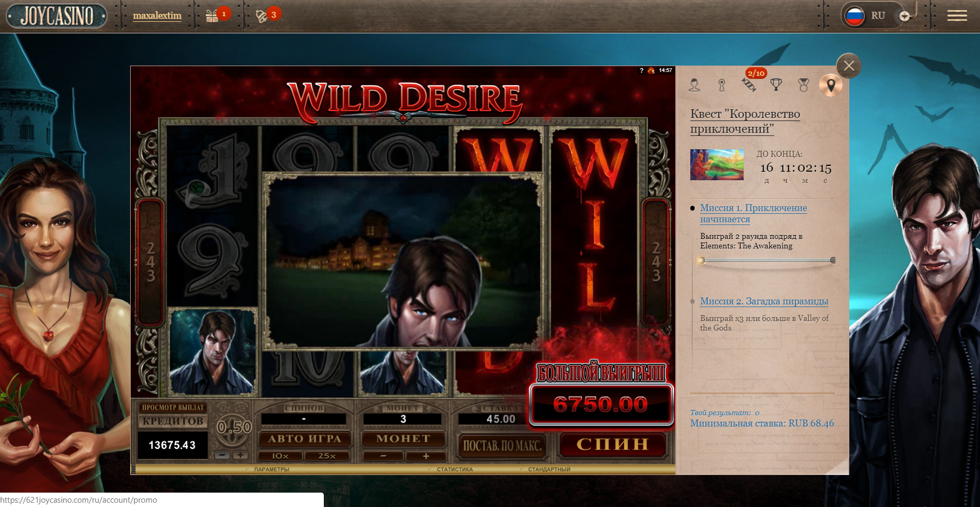
Task: Open the candy icon with 2/10 badge
Action: (x=749, y=85)
